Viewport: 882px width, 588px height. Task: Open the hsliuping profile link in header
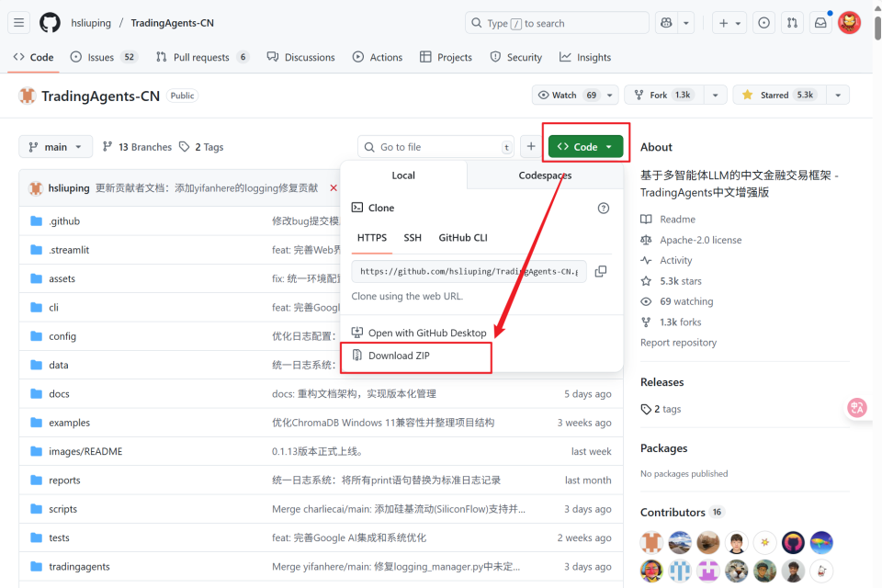(x=91, y=23)
